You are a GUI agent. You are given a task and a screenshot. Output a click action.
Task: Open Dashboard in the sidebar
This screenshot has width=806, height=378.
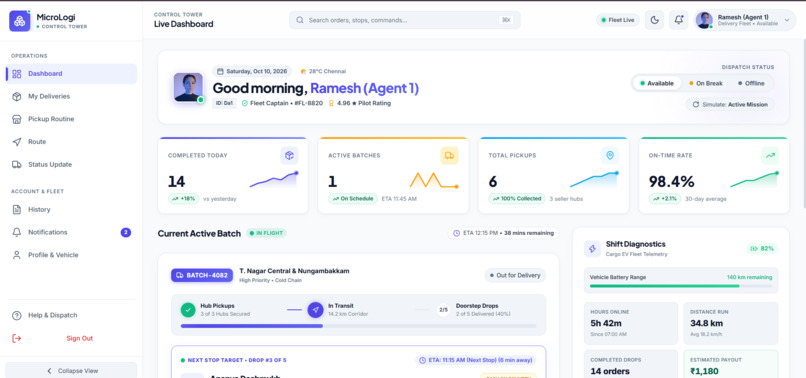point(71,74)
